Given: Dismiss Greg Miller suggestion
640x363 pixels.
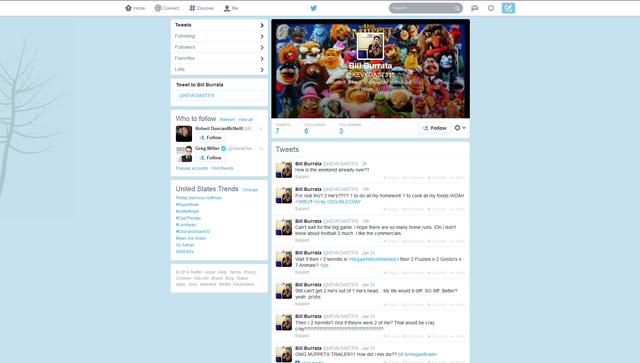Looking at the screenshot, I should 260,149.
